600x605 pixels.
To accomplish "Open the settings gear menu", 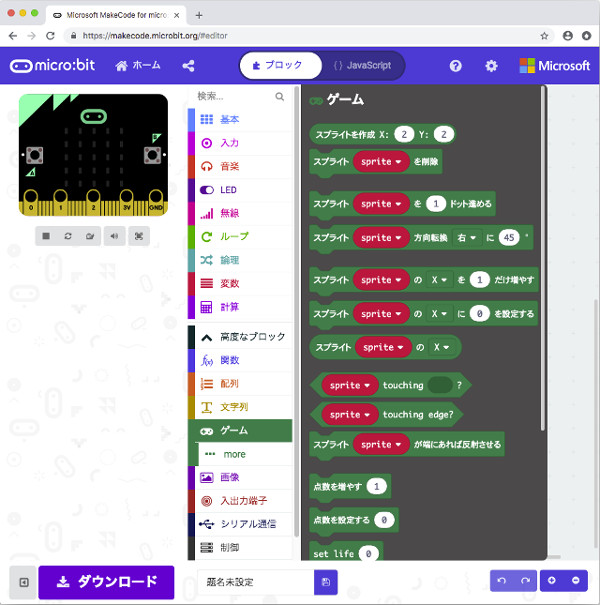I will (491, 66).
